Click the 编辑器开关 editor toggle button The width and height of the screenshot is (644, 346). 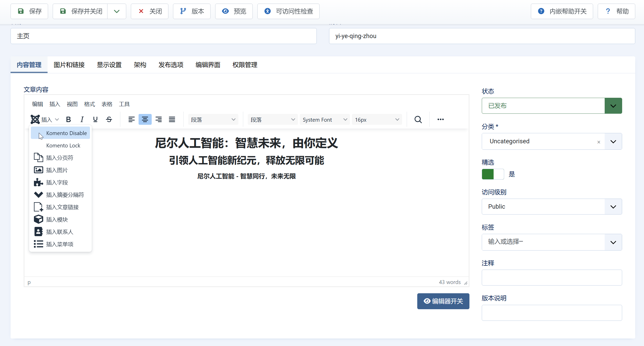pos(443,301)
